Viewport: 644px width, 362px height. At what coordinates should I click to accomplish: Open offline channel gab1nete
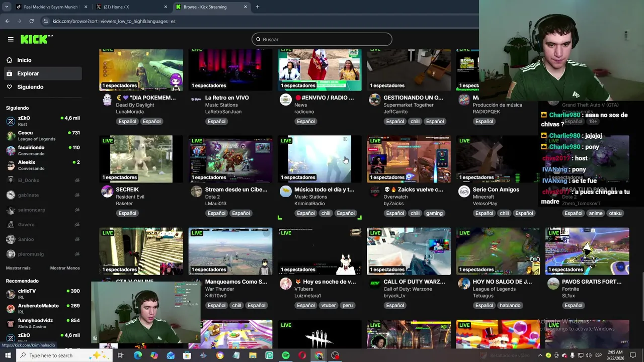pyautogui.click(x=43, y=195)
